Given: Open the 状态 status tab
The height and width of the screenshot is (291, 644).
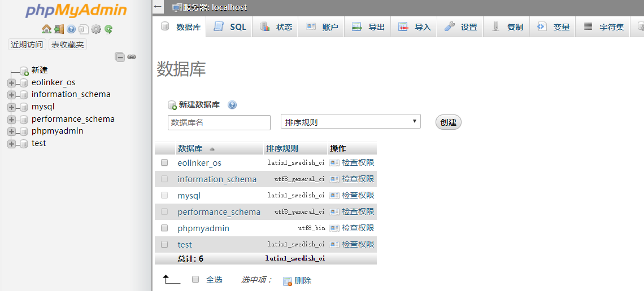Looking at the screenshot, I should [275, 27].
